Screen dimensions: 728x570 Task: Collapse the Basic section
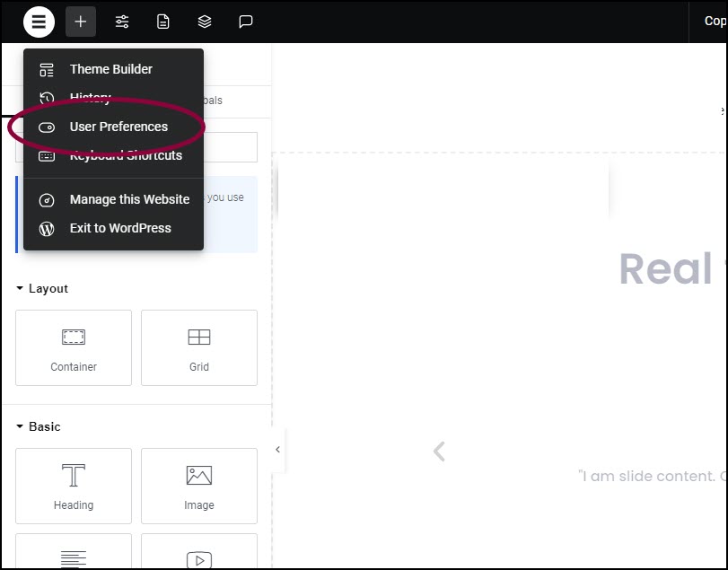pos(38,426)
